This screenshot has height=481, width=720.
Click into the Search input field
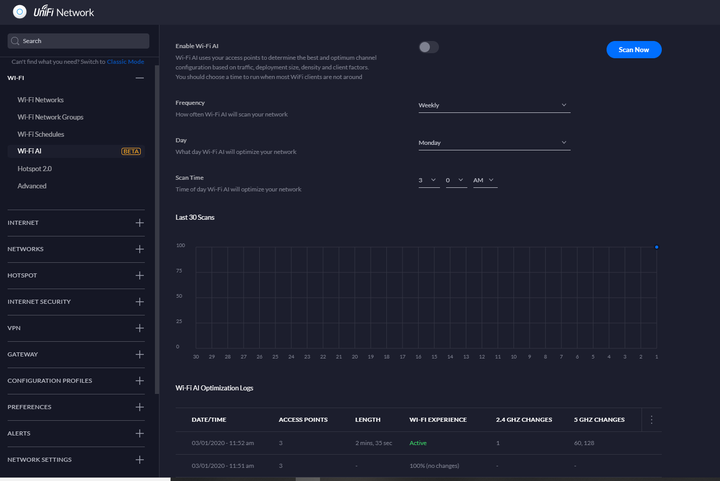pos(78,41)
